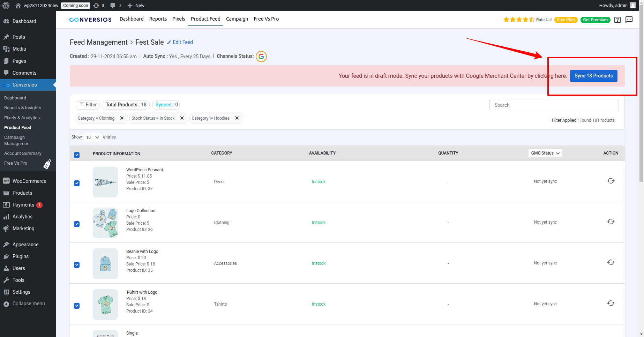The width and height of the screenshot is (644, 337).
Task: Sync the Beanie with Logo product action icon
Action: [611, 262]
